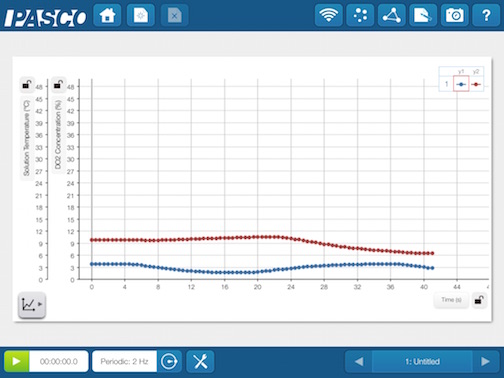Expand the graph tools palette button
This screenshot has width=504, height=378.
click(32, 304)
